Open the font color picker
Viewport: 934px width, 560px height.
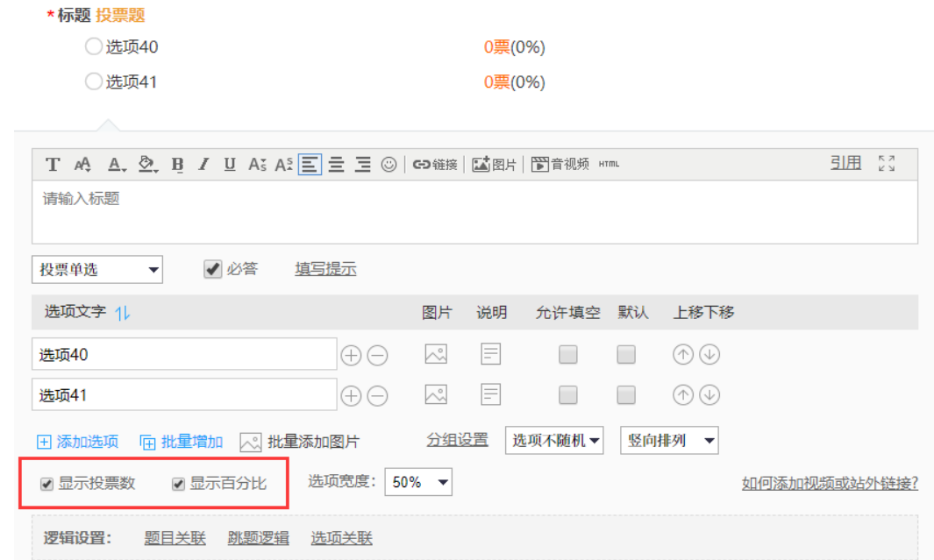117,164
